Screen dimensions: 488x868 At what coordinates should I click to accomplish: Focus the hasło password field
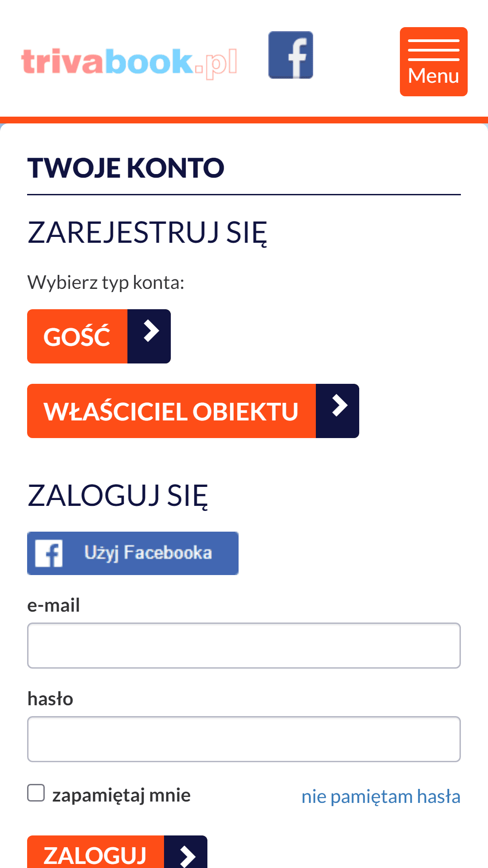click(244, 739)
